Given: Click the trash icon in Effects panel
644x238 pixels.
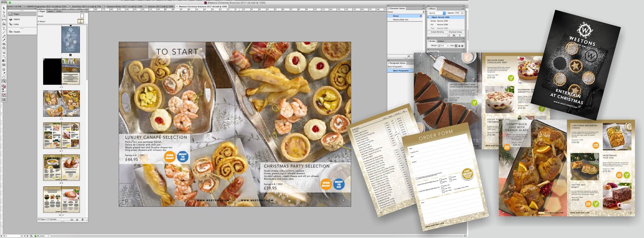Looking at the screenshot, I should pyautogui.click(x=459, y=35).
